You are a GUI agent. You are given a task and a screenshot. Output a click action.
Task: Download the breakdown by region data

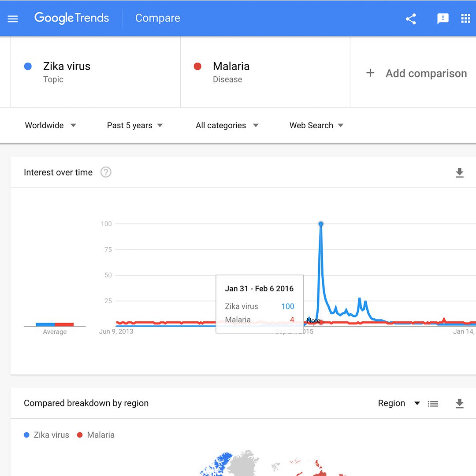pos(460,403)
